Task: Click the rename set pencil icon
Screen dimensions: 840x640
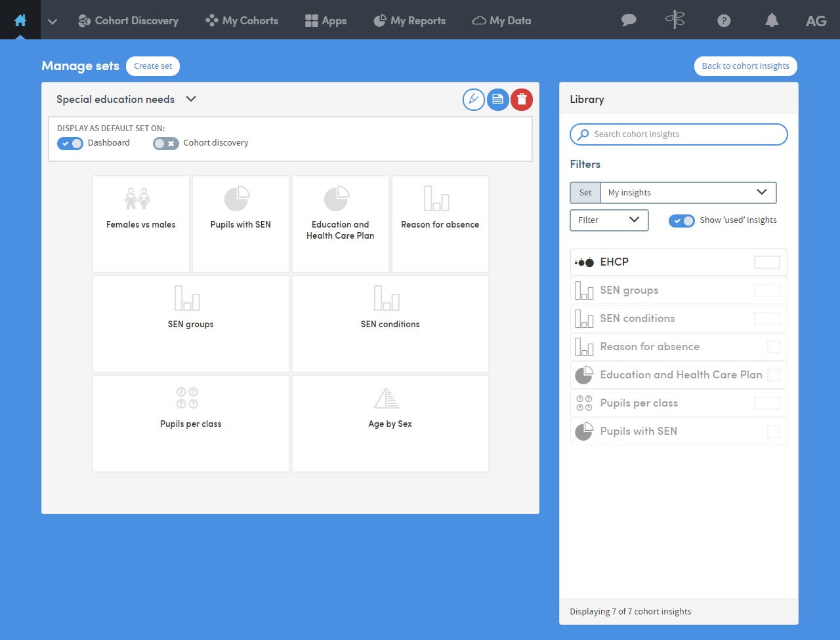Action: [474, 100]
